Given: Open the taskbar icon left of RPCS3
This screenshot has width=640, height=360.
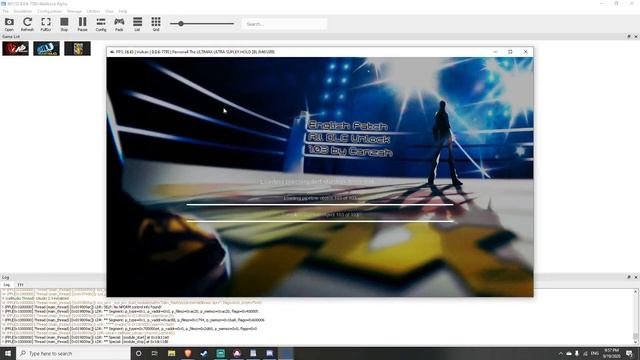Looking at the screenshot, I should pos(269,353).
